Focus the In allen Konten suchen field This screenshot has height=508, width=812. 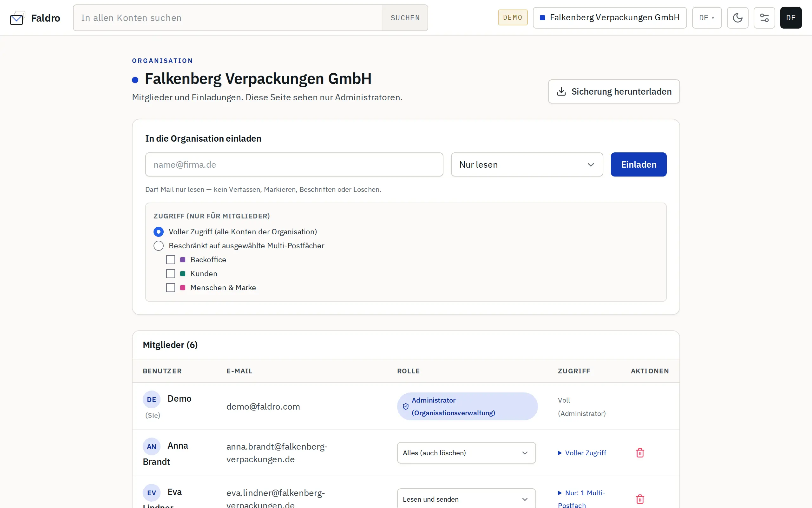tap(228, 18)
